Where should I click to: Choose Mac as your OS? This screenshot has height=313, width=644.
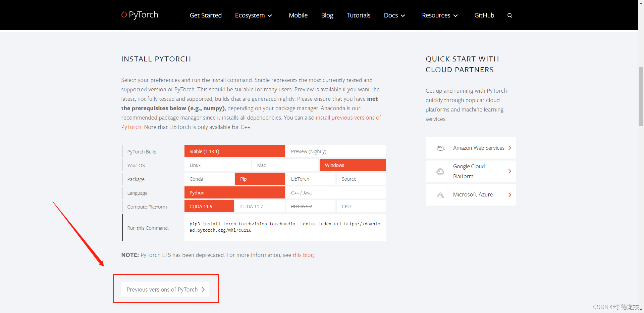coord(285,165)
